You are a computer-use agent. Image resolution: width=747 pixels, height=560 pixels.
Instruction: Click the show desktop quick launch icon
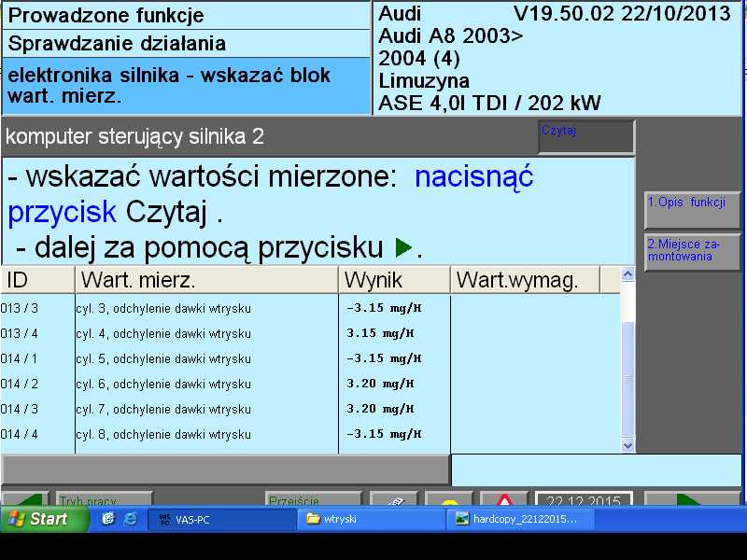click(108, 519)
